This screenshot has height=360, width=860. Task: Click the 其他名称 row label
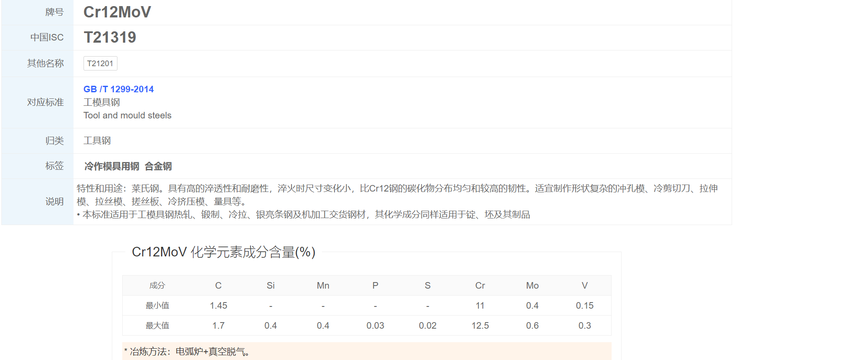(x=46, y=63)
